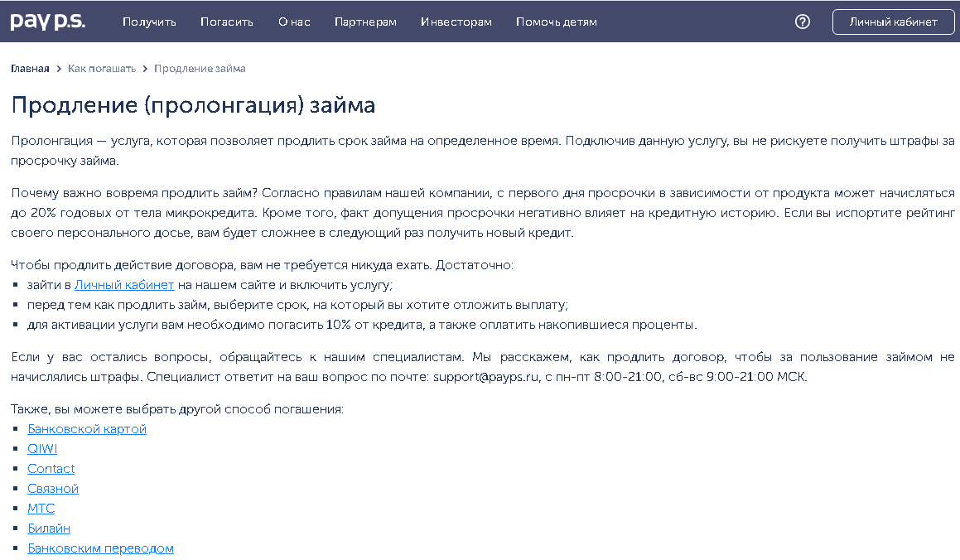Open the Получить menu item

tap(149, 22)
